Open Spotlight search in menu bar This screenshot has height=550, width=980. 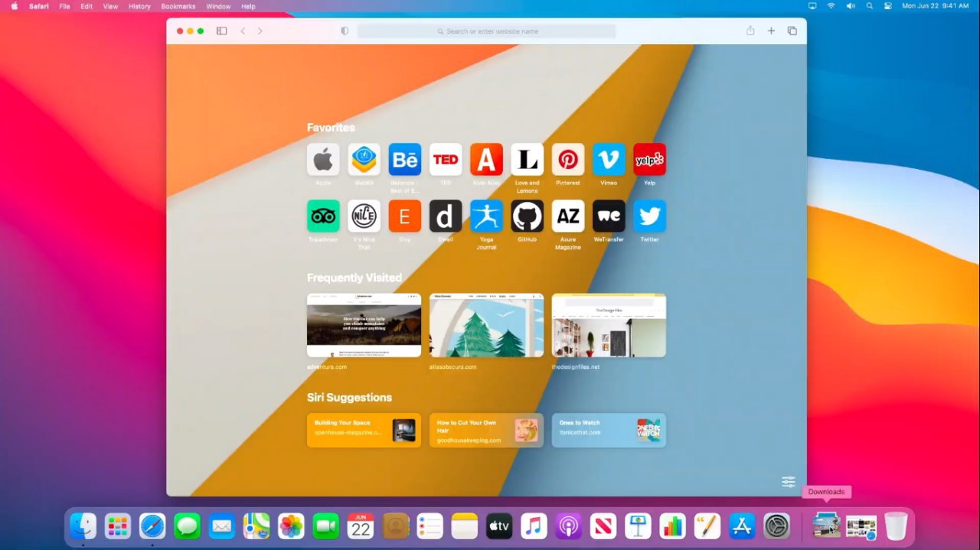(869, 6)
